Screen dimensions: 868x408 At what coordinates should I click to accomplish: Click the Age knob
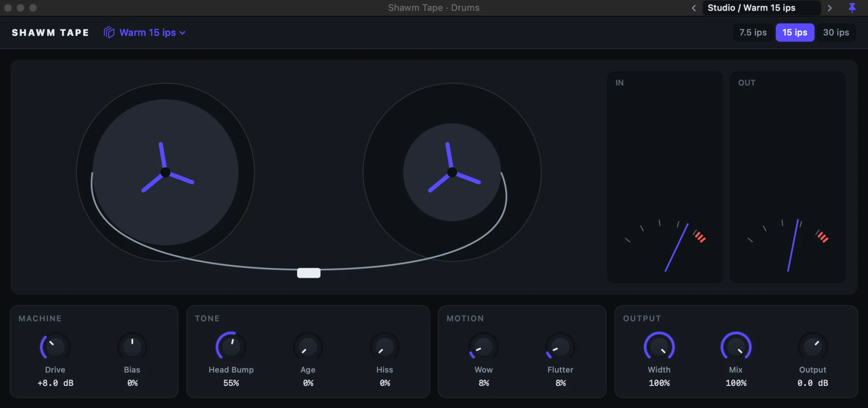308,347
